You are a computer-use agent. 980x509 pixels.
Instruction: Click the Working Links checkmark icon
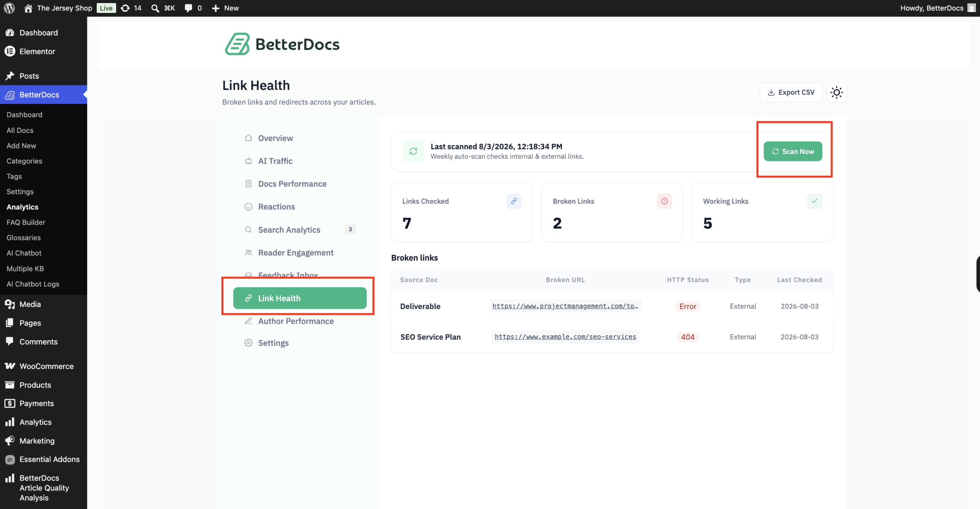pos(815,201)
